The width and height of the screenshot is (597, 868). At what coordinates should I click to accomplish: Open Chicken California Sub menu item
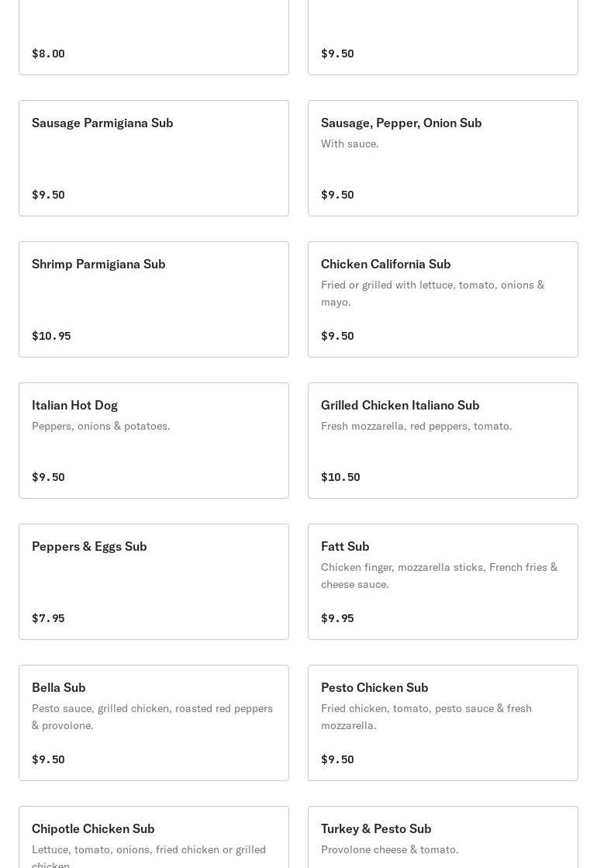coord(443,299)
